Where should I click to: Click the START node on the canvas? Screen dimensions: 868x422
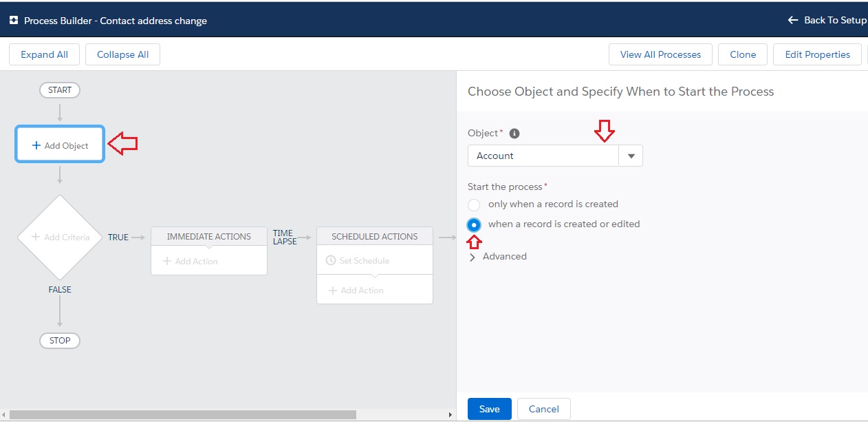[59, 89]
